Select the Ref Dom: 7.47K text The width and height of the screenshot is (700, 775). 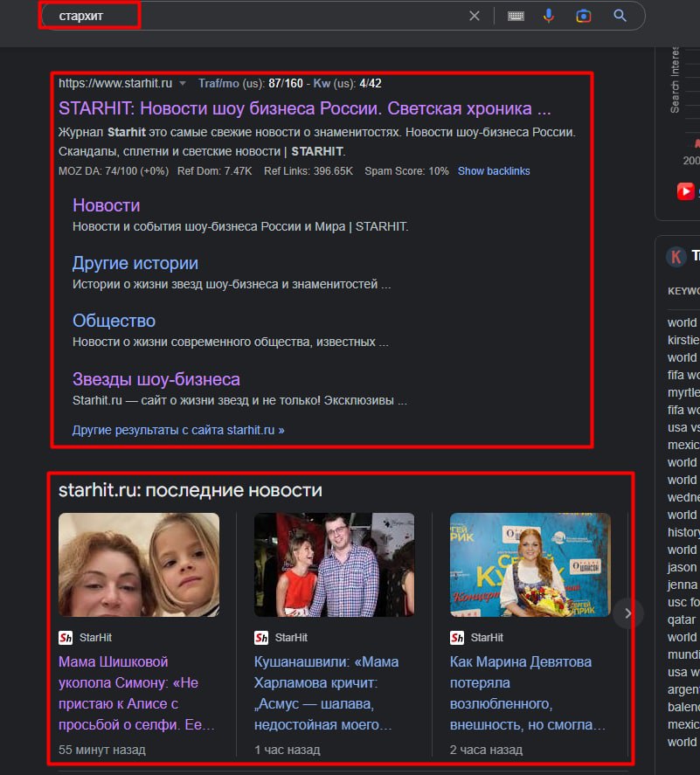coord(215,171)
